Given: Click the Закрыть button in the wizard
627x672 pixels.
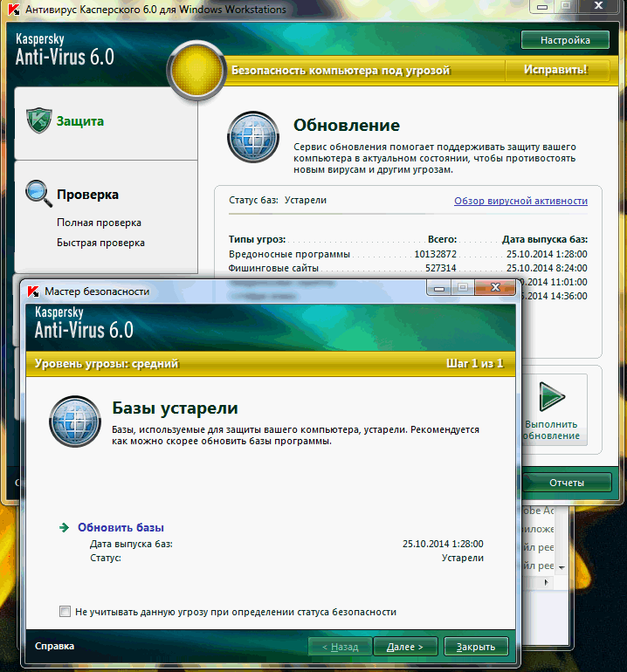Looking at the screenshot, I should 476,647.
